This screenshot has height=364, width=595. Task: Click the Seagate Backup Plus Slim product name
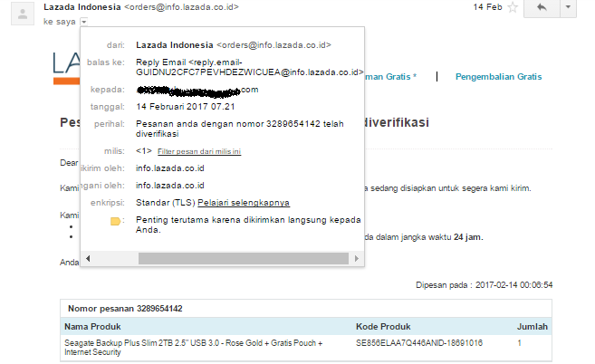pos(194,348)
